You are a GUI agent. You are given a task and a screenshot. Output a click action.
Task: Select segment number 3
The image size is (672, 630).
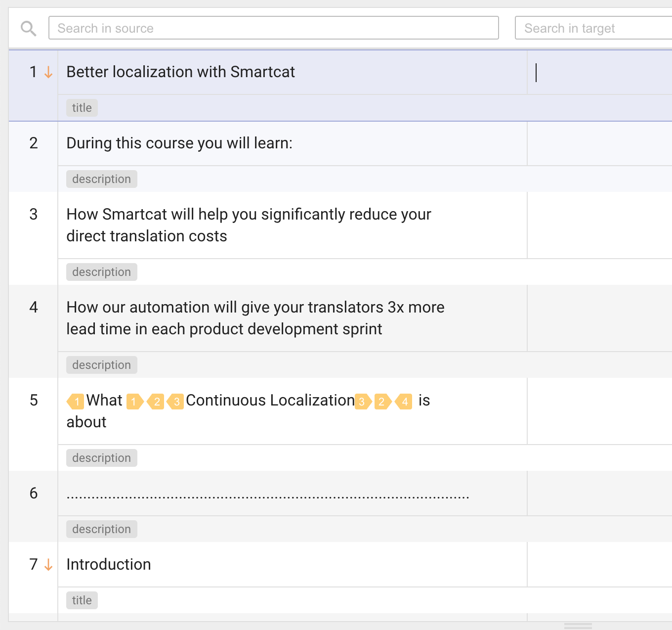point(34,214)
